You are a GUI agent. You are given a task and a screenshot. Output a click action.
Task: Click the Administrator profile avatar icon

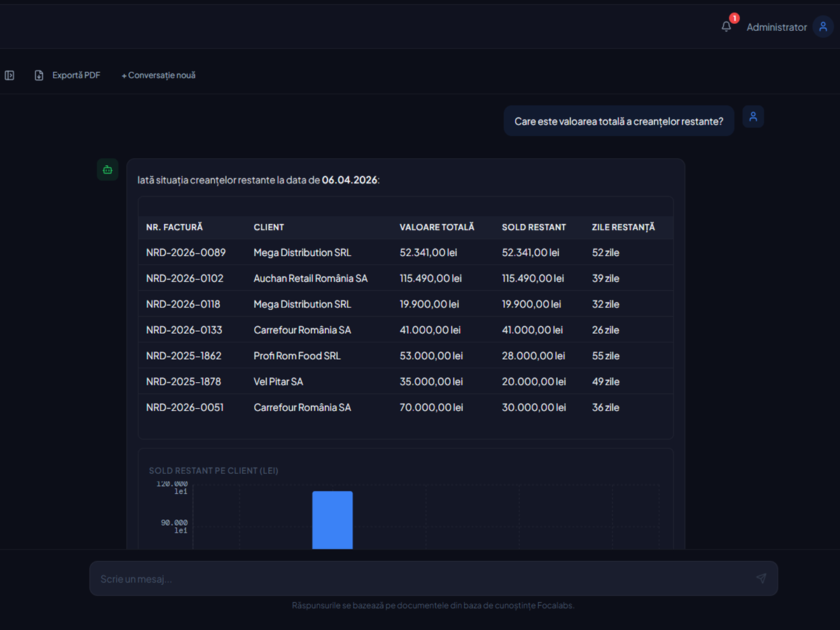click(x=823, y=27)
